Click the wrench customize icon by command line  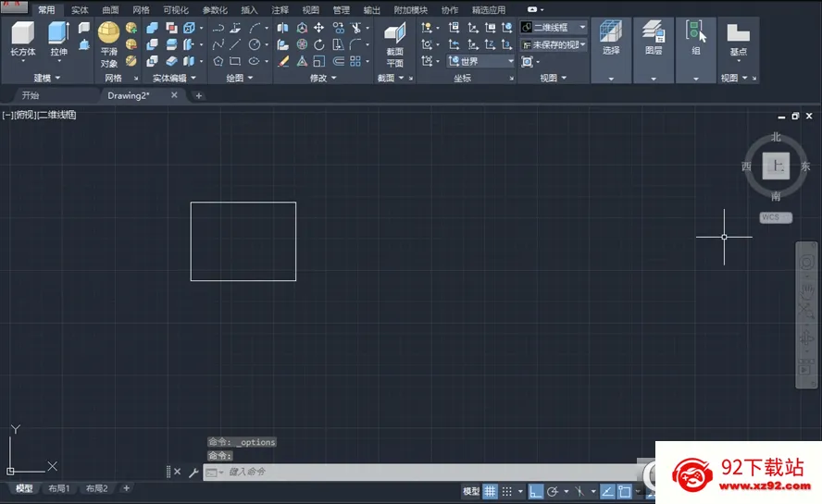tap(193, 472)
